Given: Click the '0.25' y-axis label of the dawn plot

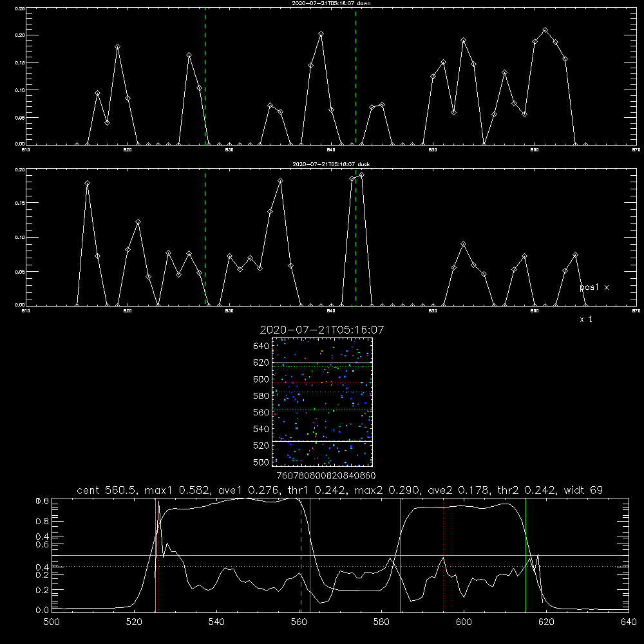Looking at the screenshot, I should (x=19, y=8).
